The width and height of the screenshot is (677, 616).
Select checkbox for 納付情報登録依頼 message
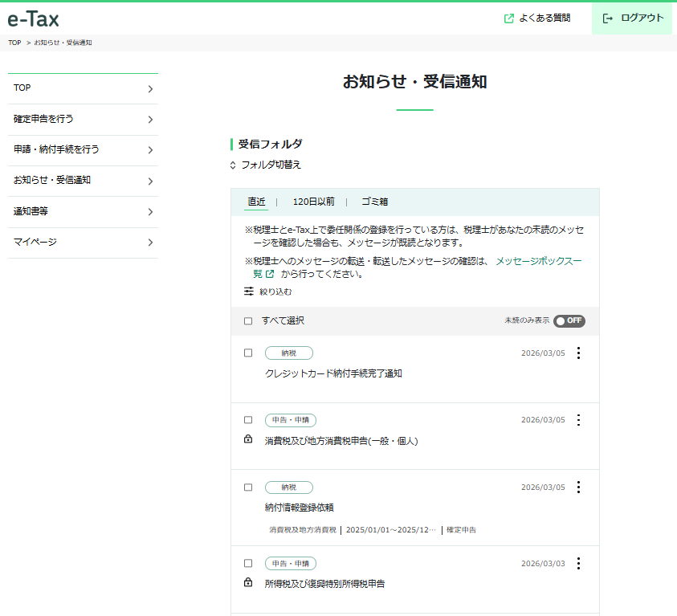[248, 487]
